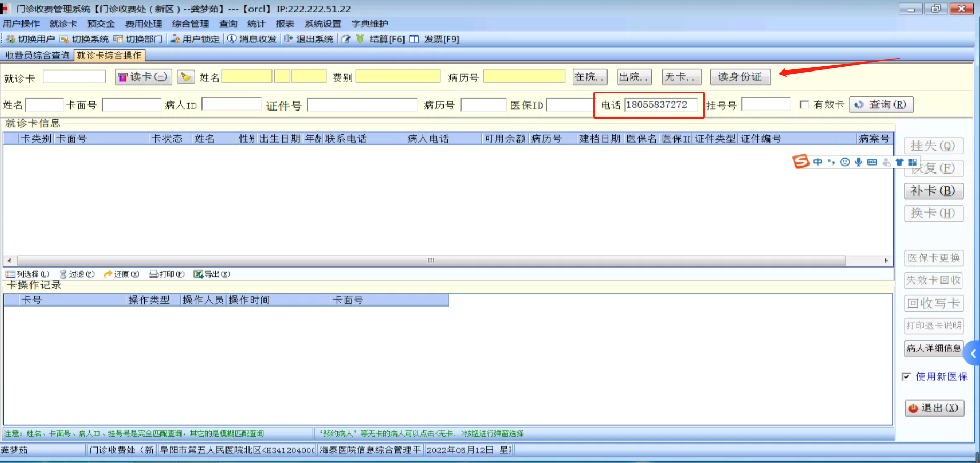Click the 出院.. button

coord(634,77)
